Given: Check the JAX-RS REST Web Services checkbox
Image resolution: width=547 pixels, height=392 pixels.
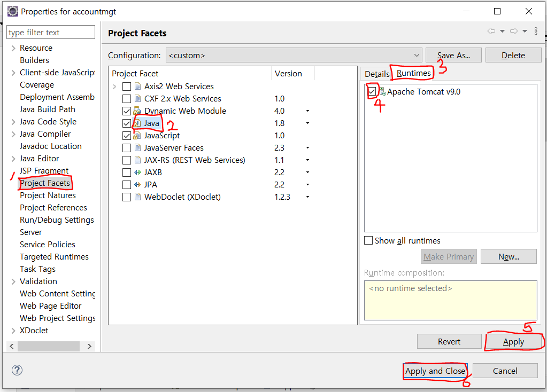Looking at the screenshot, I should [x=127, y=160].
